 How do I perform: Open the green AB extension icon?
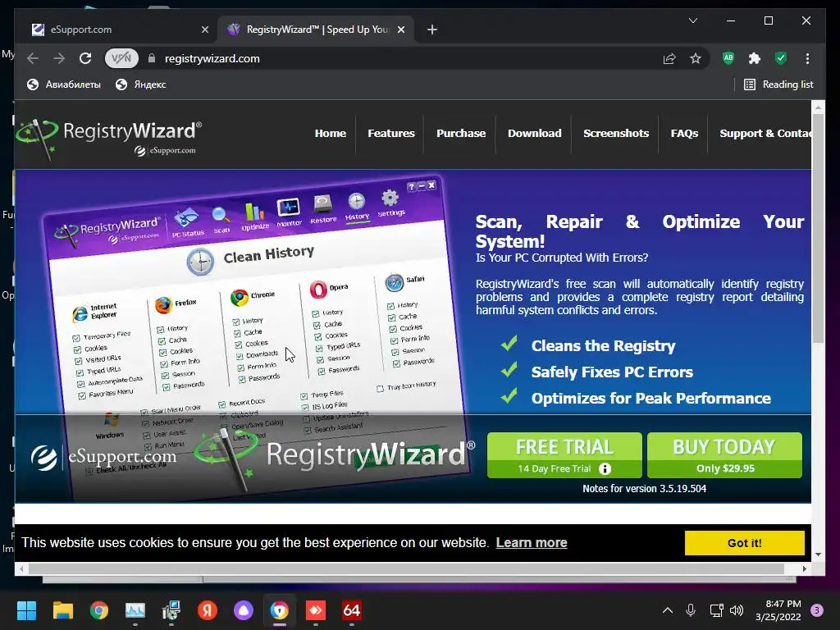[x=728, y=58]
